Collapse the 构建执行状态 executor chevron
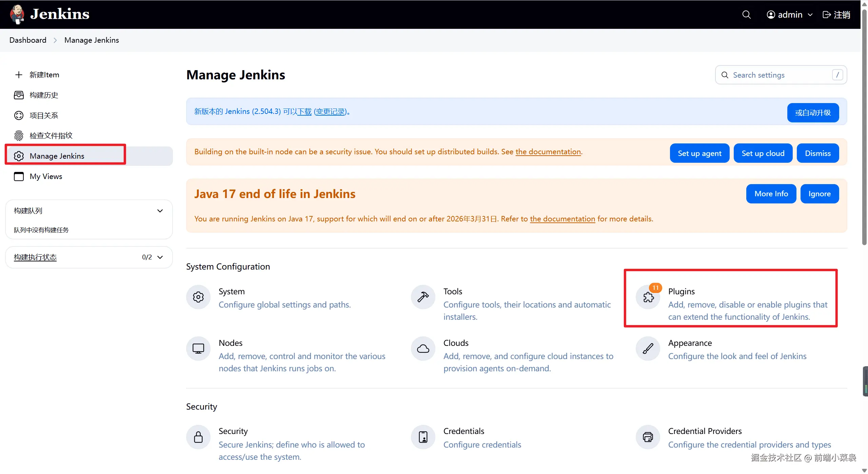868x474 pixels. 160,257
